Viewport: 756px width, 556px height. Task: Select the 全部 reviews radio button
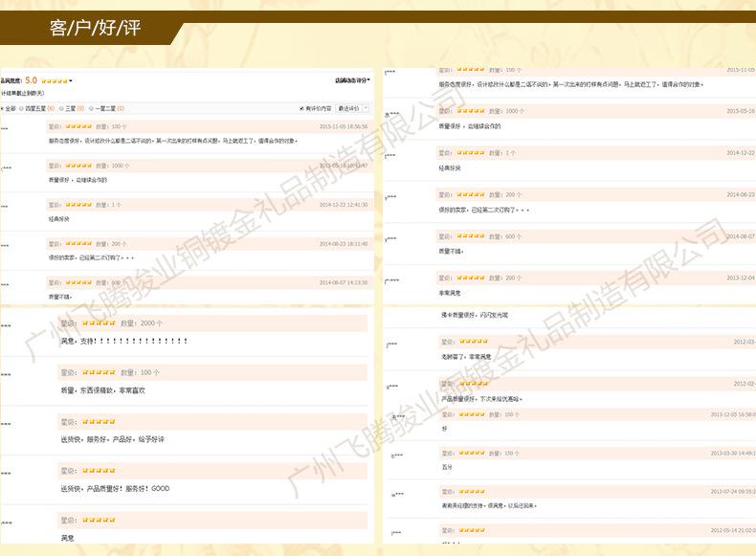[x=2, y=108]
